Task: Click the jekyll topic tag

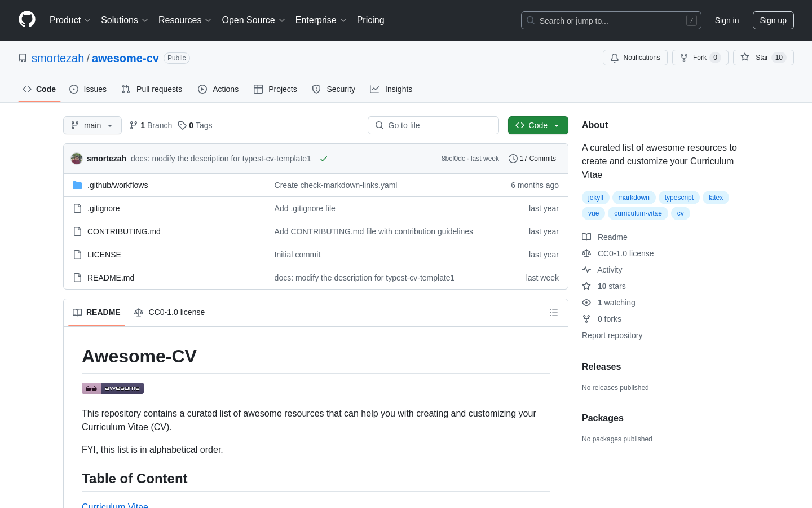Action: tap(595, 198)
